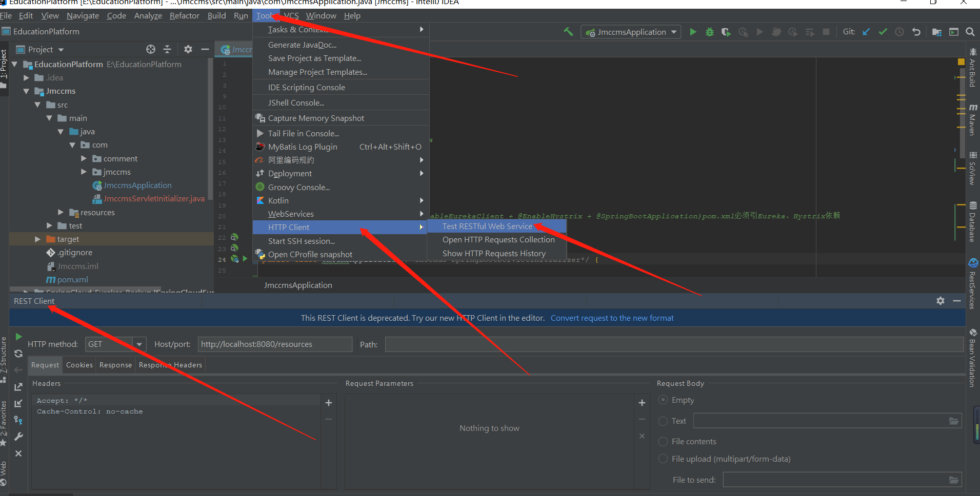Expand the test folder node

49,225
